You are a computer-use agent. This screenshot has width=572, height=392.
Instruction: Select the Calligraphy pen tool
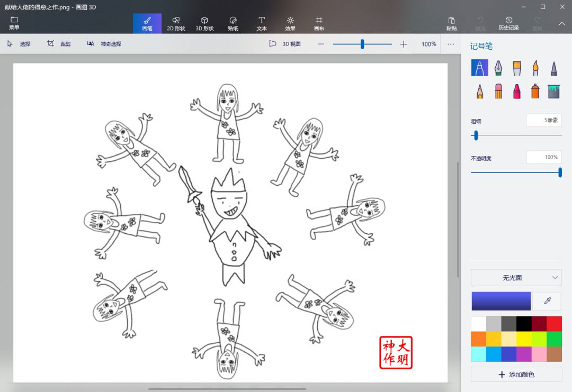tap(498, 68)
